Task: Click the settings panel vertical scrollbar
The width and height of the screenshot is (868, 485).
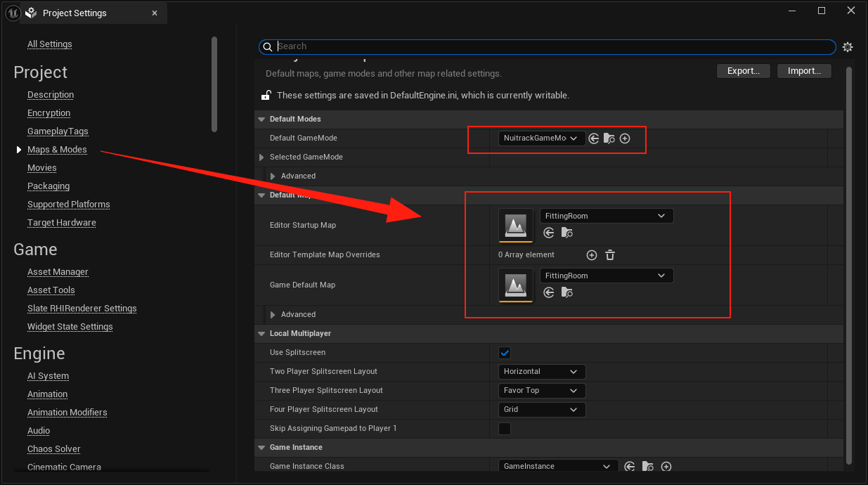Action: coord(848,266)
